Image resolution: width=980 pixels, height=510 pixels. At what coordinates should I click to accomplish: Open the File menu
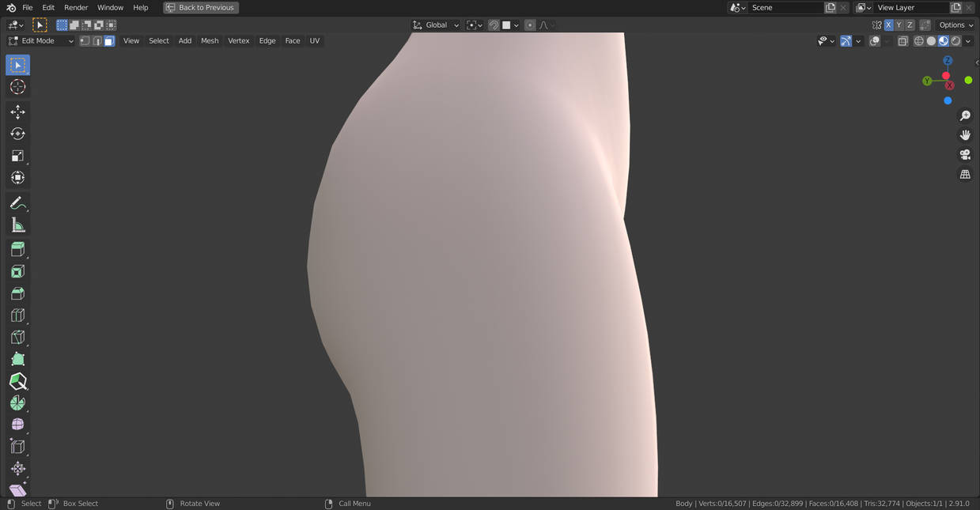28,8
